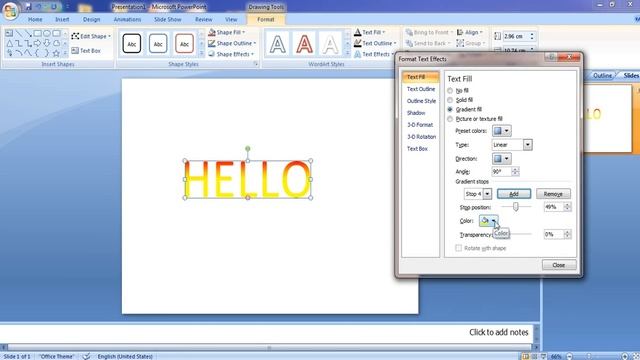Open the Office Button menu
Screen dimensions: 640x360
click(10, 11)
